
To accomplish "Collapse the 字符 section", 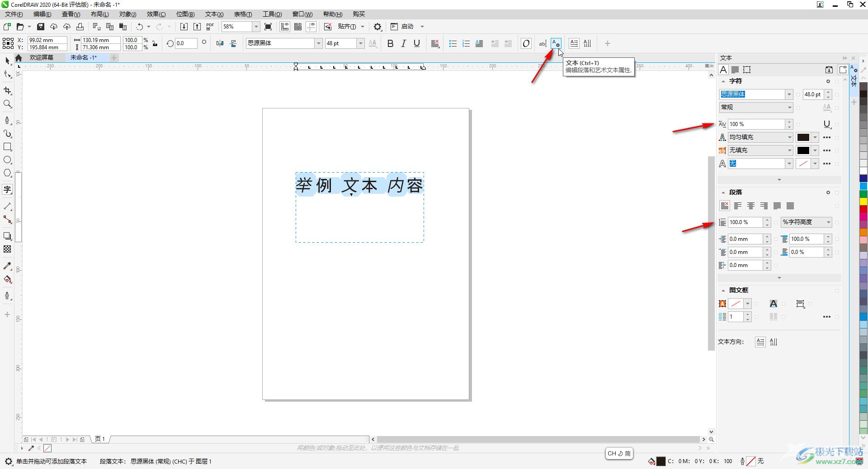I will pos(723,81).
